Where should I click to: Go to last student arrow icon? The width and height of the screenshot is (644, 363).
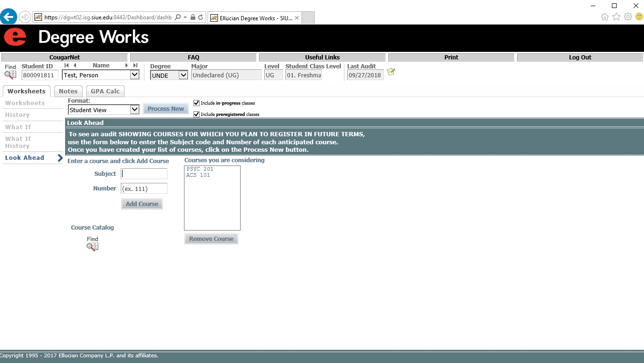click(135, 66)
